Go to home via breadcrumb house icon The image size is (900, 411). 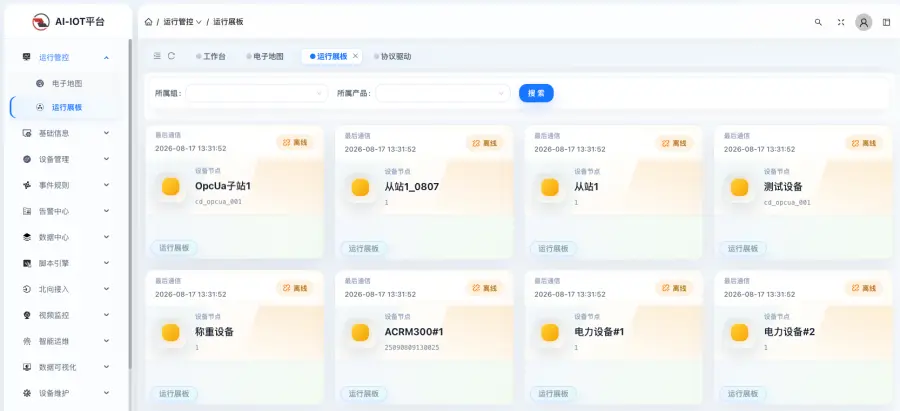[149, 22]
